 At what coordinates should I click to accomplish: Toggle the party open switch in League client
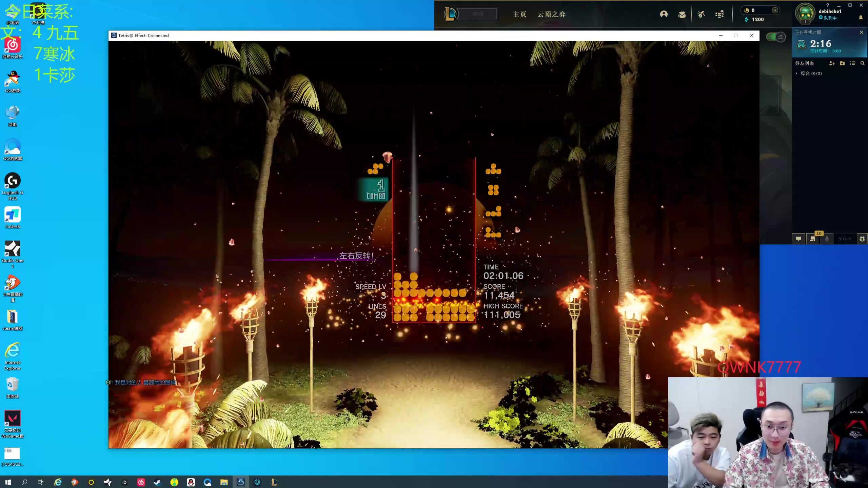pos(776,37)
